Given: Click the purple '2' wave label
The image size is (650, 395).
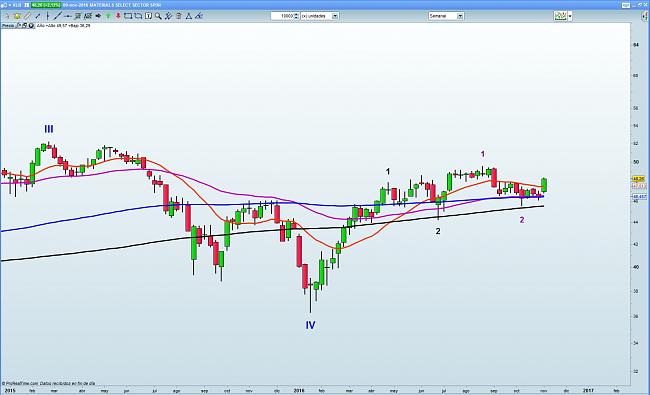Looking at the screenshot, I should point(522,220).
